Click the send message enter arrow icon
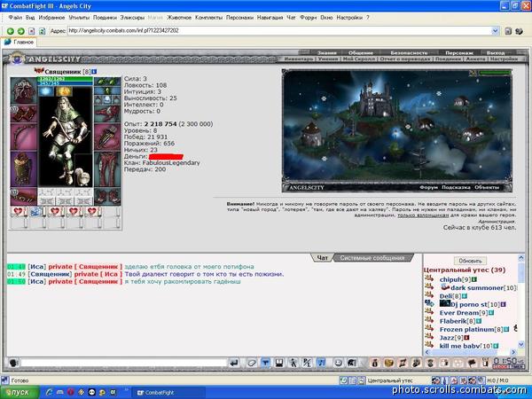Viewport: 532px width, 399px height. tap(234, 363)
